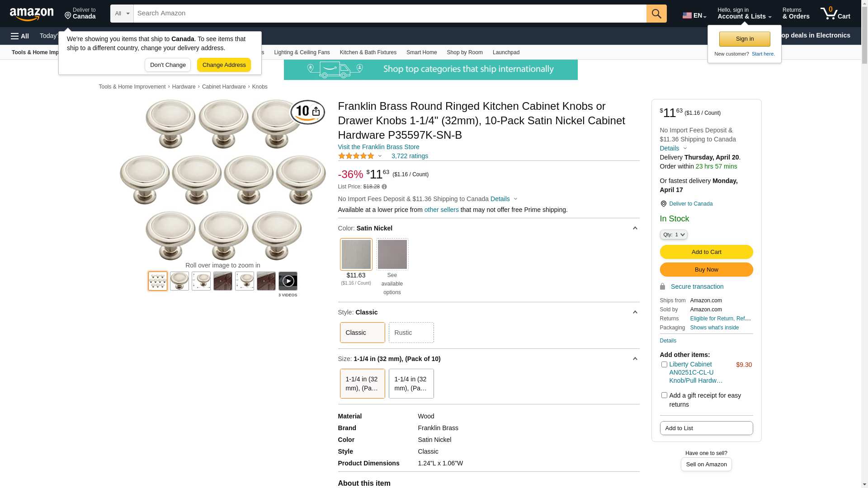This screenshot has width=868, height=488.
Task: Click the search magnifier button
Action: pyautogui.click(x=656, y=14)
